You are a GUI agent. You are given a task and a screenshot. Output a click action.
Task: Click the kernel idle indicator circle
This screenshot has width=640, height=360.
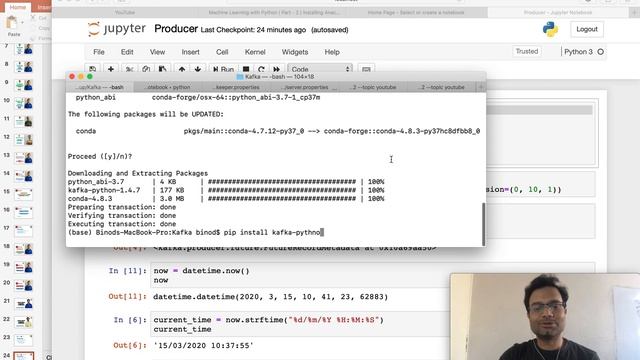600,52
